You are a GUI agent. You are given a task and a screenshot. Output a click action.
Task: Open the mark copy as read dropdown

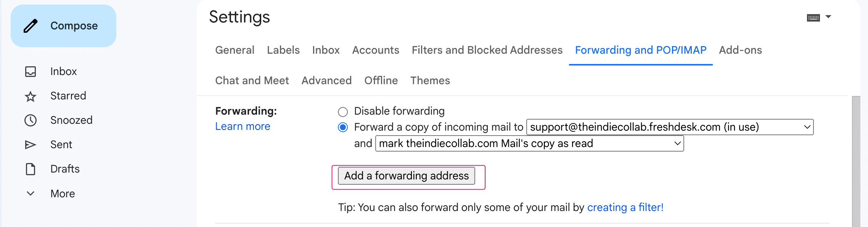529,144
